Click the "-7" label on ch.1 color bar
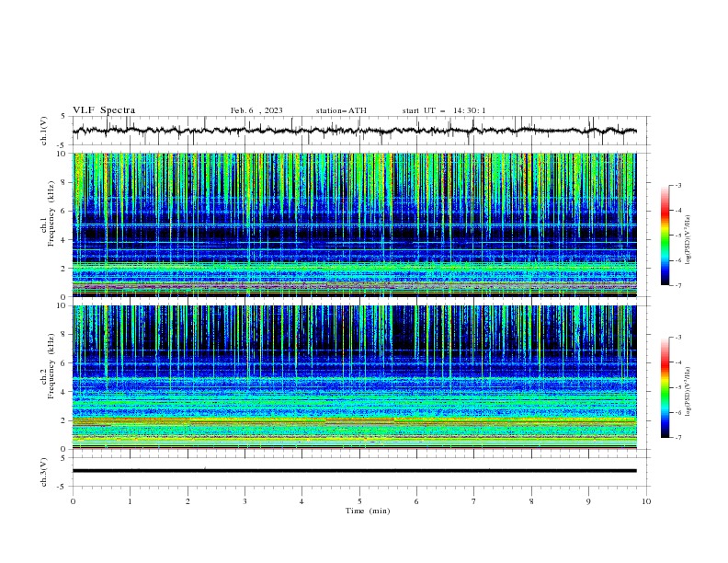The image size is (728, 563). coord(677,285)
